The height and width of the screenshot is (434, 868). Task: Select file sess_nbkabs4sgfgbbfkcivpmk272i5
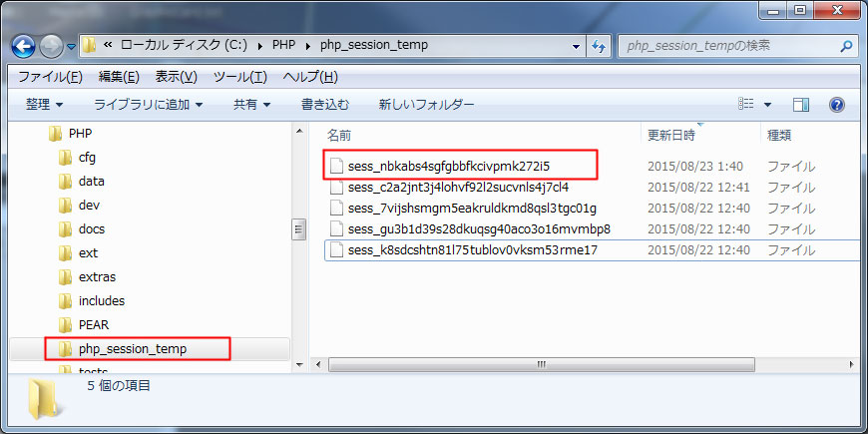pos(448,166)
